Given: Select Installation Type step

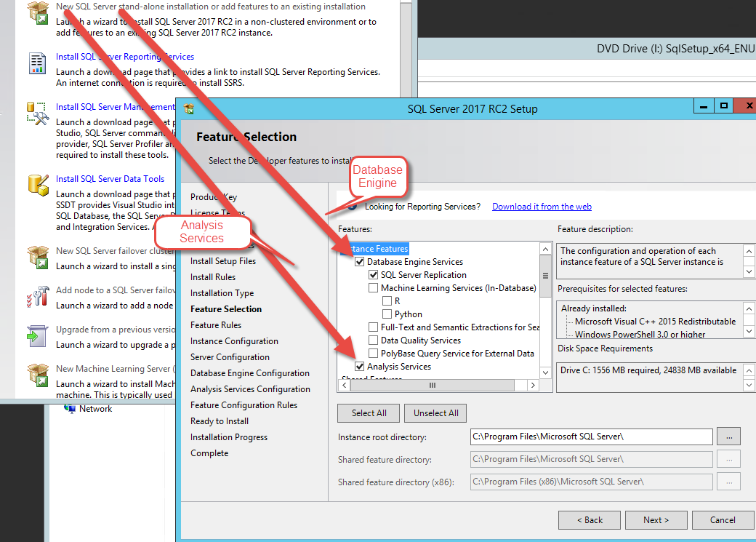Looking at the screenshot, I should pyautogui.click(x=222, y=293).
